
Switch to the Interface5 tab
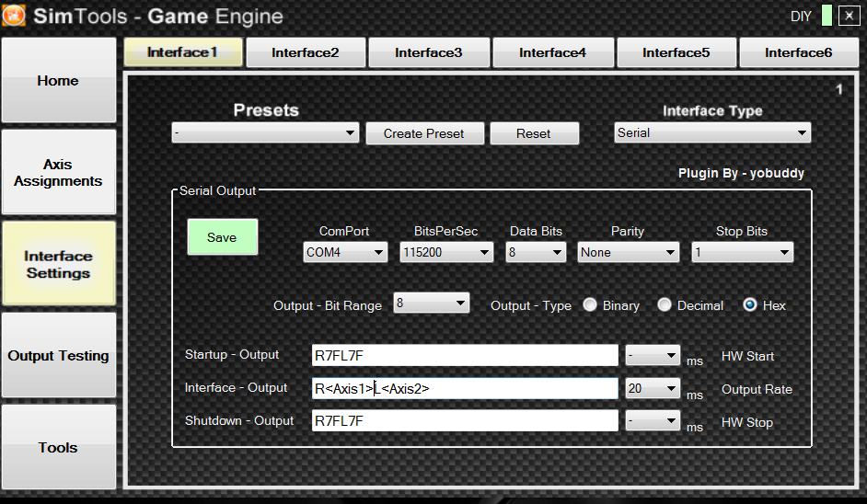[x=676, y=52]
